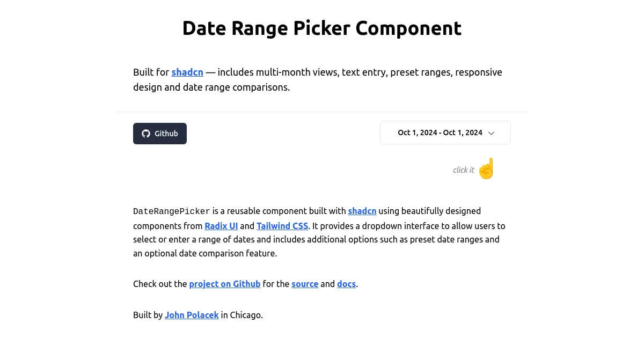Visit the Tailwind CSS link
The image size is (644, 338).
tap(282, 226)
